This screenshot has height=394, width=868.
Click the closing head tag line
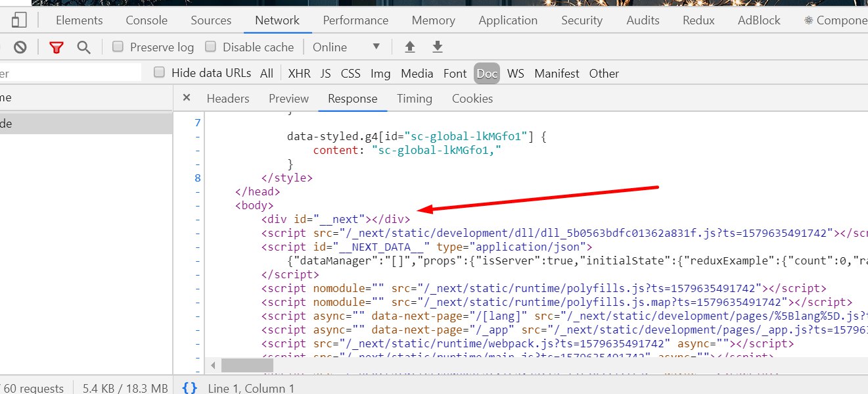coord(258,191)
